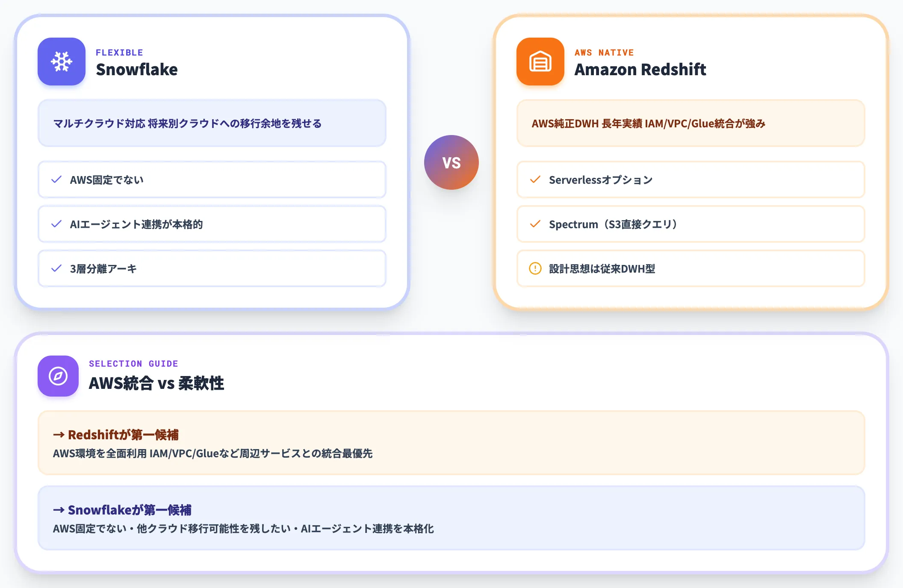This screenshot has width=903, height=588.
Task: Click the AWS統合 vs 柔軟性 heading
Action: [x=156, y=383]
